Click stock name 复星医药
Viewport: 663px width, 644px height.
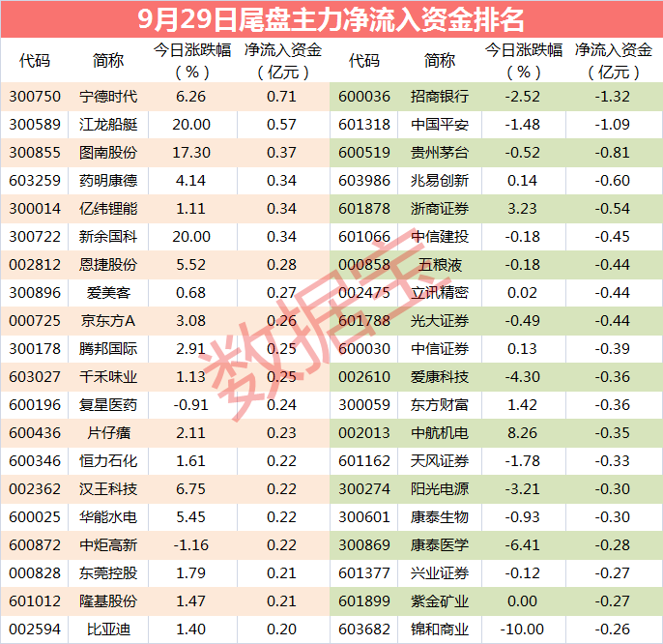tap(108, 405)
